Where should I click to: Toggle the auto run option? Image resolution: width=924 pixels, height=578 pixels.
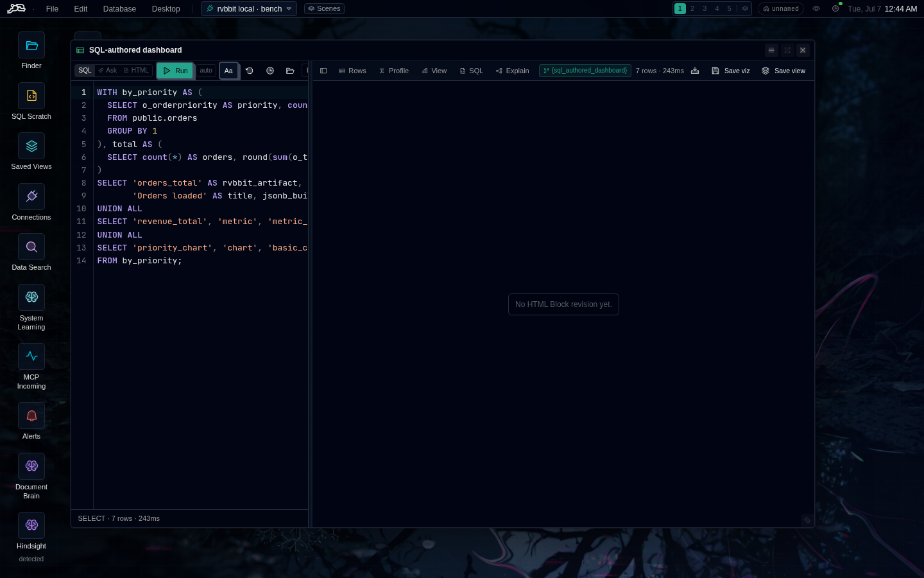[206, 71]
